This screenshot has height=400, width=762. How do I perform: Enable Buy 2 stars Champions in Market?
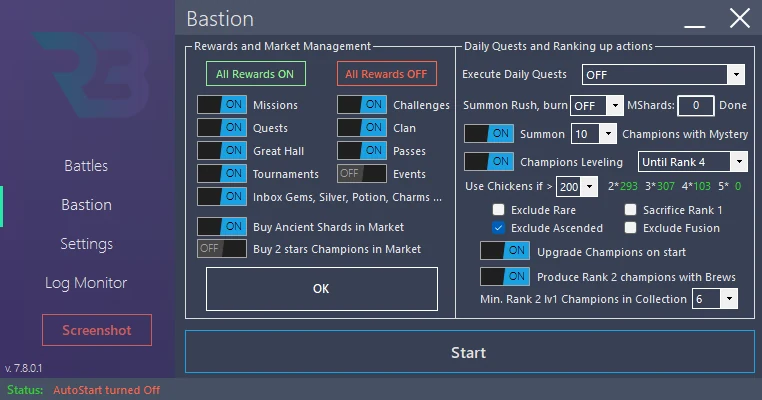222,248
